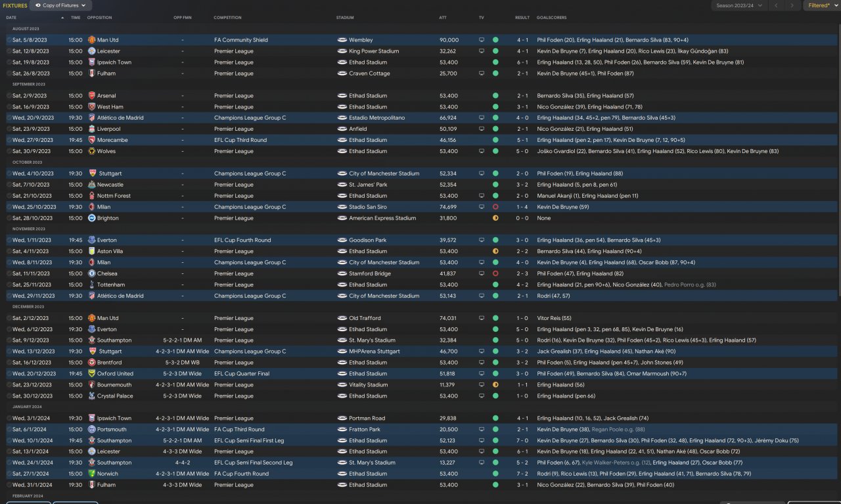Viewport: 841px width, 504px height.
Task: Tick selection circle for Sat, 28/10/2023 fixture
Action: coord(9,218)
